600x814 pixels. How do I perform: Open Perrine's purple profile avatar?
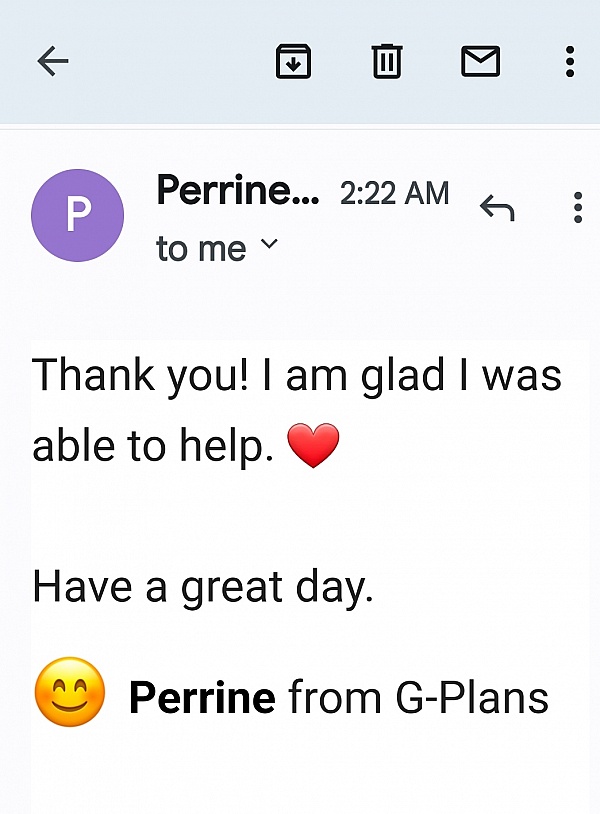coord(77,215)
